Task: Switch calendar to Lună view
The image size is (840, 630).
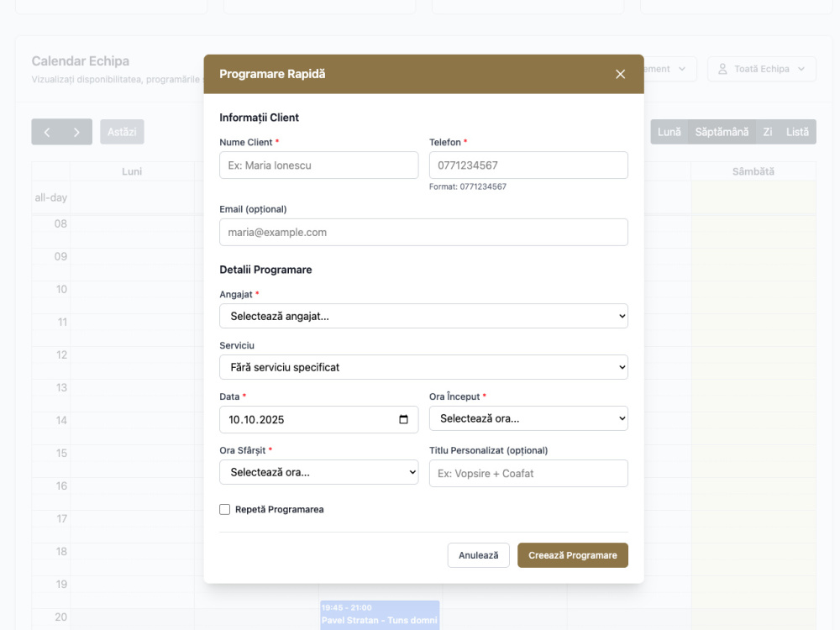Action: pyautogui.click(x=669, y=132)
